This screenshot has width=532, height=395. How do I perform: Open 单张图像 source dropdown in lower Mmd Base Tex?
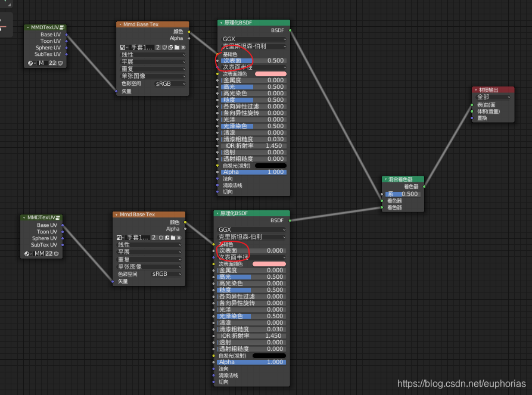pos(150,267)
